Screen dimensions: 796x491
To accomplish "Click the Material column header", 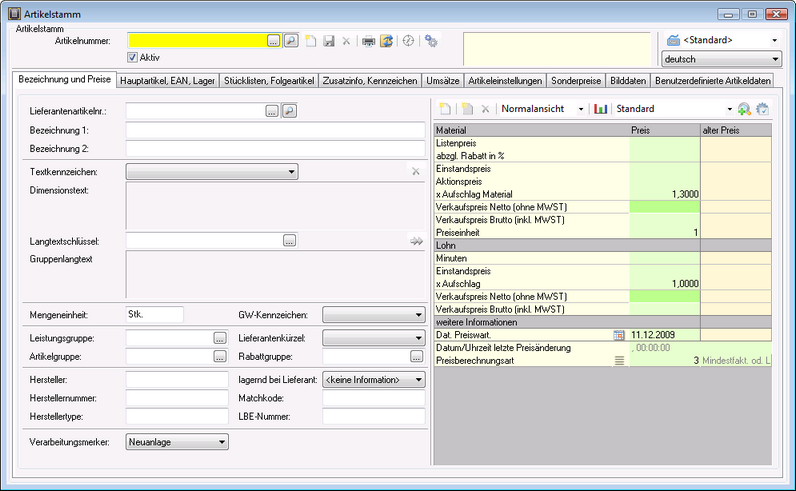I will [532, 130].
